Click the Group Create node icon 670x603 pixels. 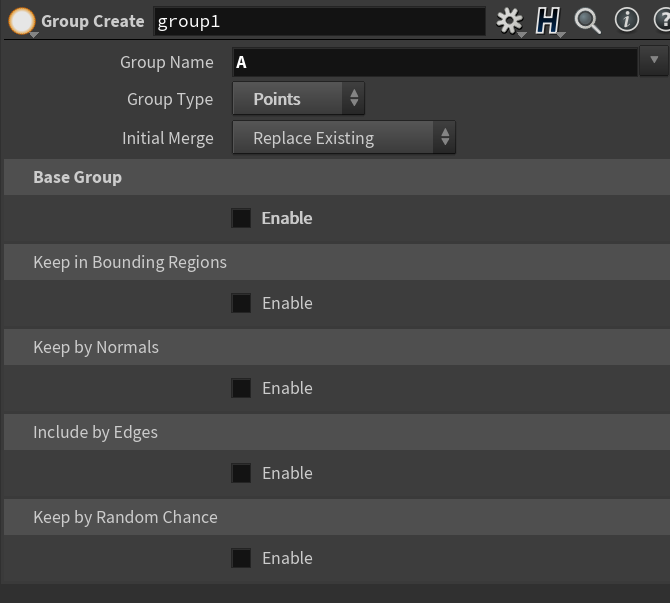[22, 21]
